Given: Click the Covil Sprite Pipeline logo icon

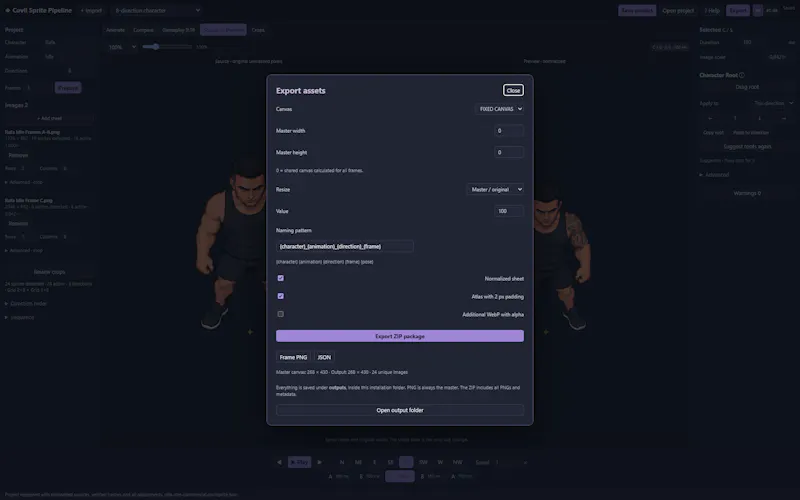Looking at the screenshot, I should [x=8, y=10].
